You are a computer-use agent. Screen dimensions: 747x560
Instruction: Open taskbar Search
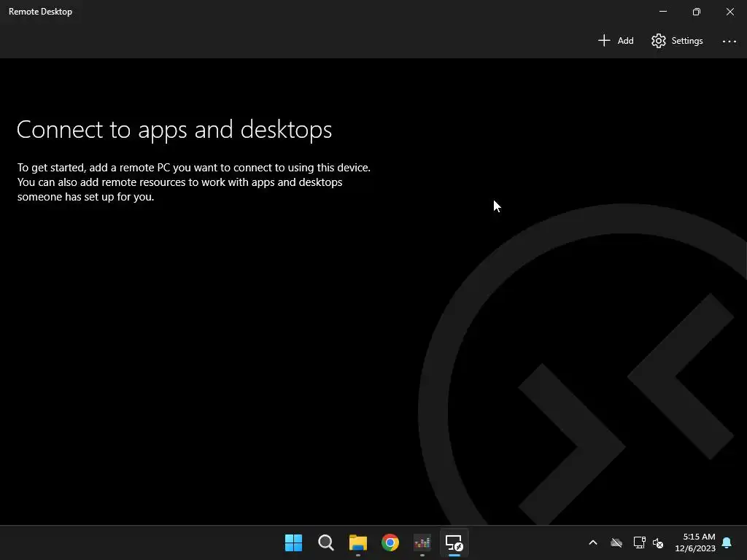tap(326, 542)
